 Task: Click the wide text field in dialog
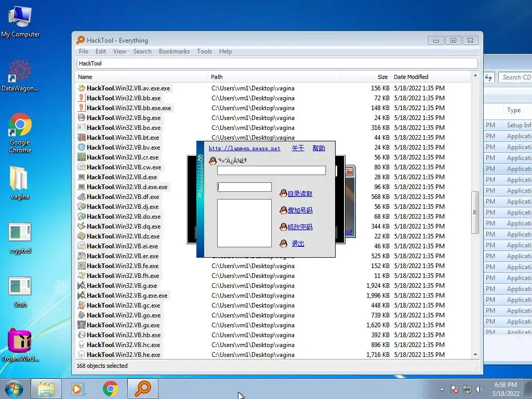coord(271,170)
